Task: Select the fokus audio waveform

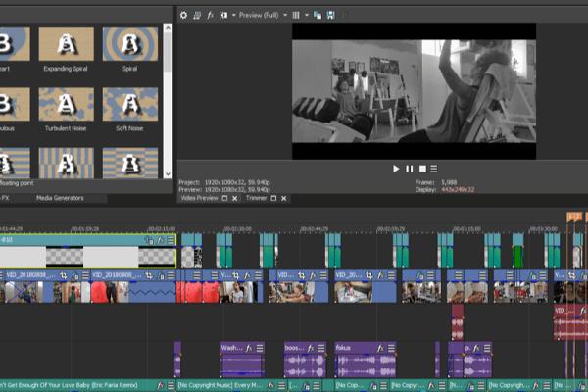Action: (x=366, y=366)
